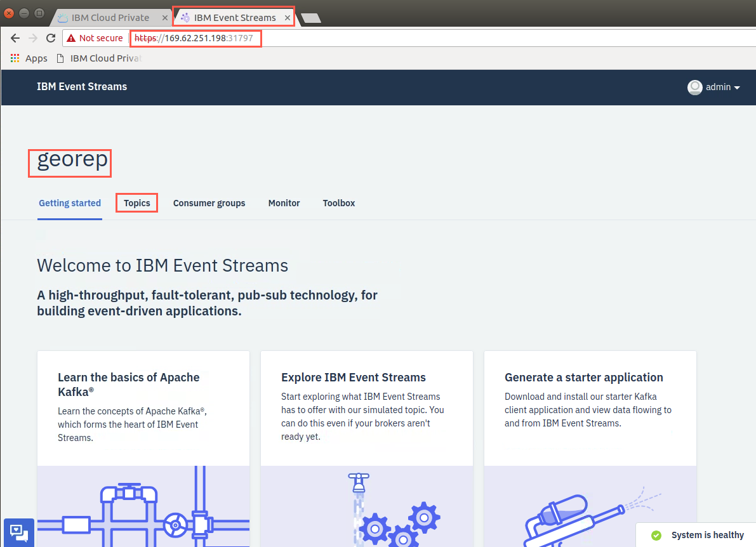Click the water gun starter app illustration

click(590, 506)
